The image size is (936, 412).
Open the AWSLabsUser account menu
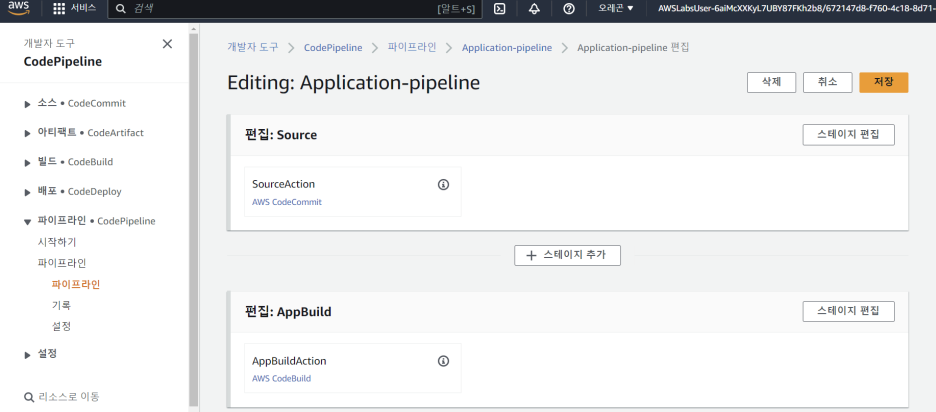click(796, 9)
